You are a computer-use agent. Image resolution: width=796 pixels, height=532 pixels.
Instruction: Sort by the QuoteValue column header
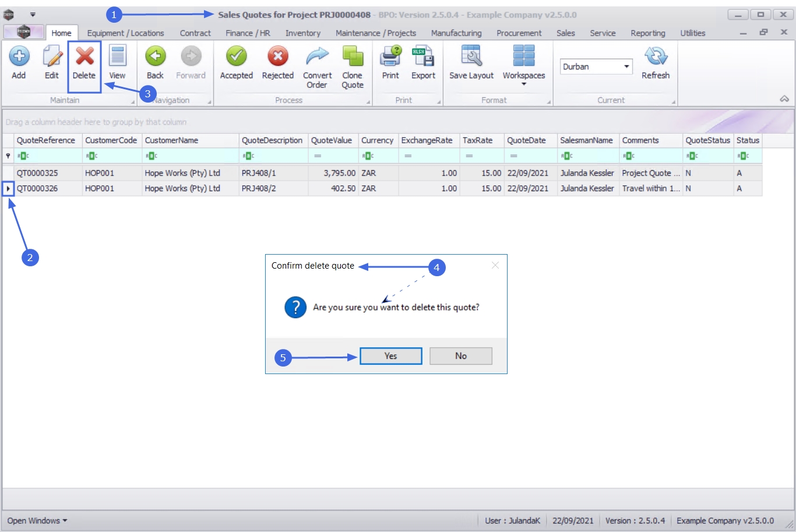tap(333, 140)
